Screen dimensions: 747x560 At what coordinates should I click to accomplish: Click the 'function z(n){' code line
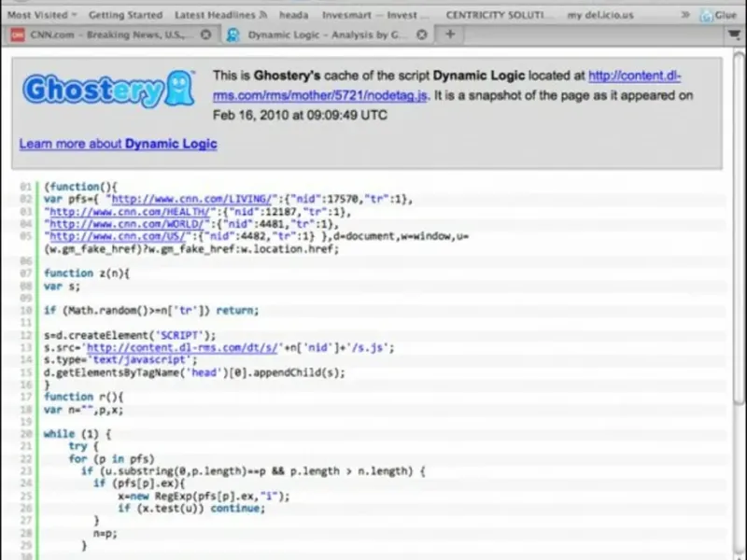[87, 273]
